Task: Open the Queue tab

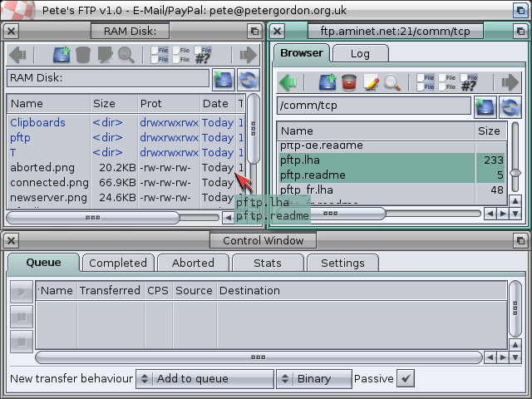Action: pyautogui.click(x=43, y=263)
